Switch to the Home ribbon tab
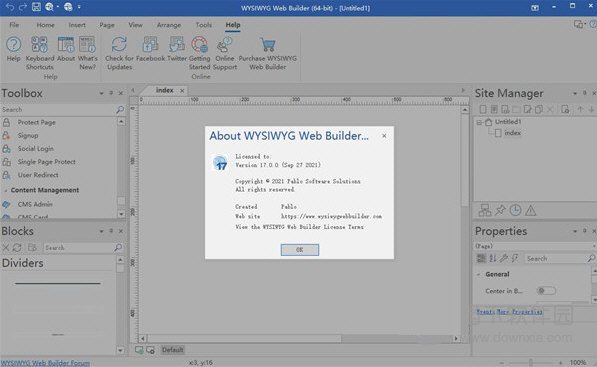597x367 pixels. pyautogui.click(x=45, y=25)
